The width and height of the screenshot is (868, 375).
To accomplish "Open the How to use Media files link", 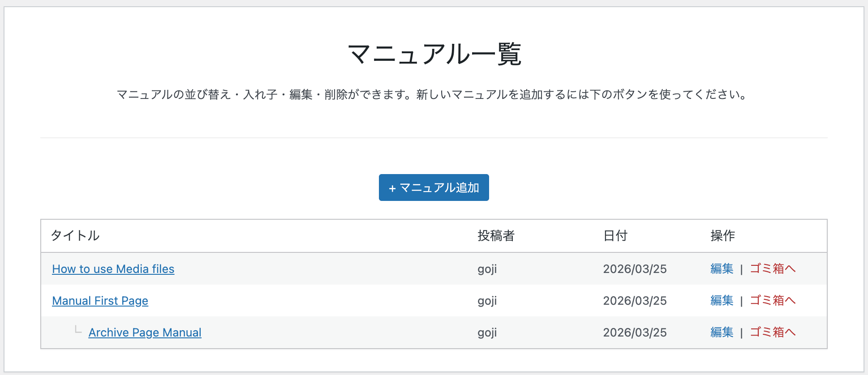I will [113, 269].
